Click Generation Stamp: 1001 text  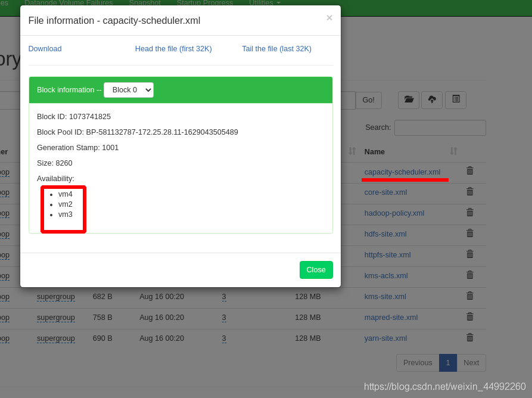coord(77,148)
